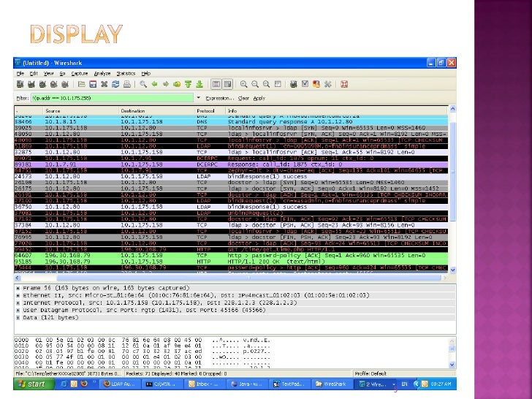The width and height of the screenshot is (532, 399).
Task: Start a new live capture
Action: click(42, 84)
